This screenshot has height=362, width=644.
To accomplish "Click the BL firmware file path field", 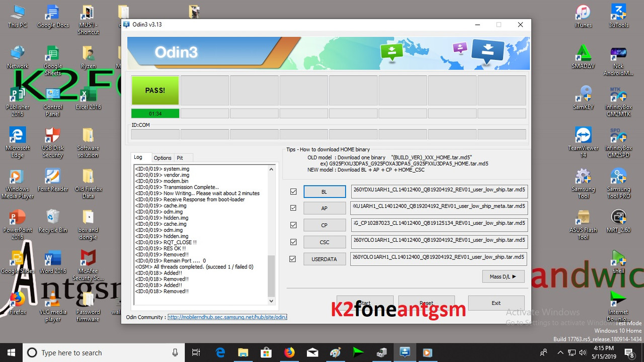I will [439, 192].
